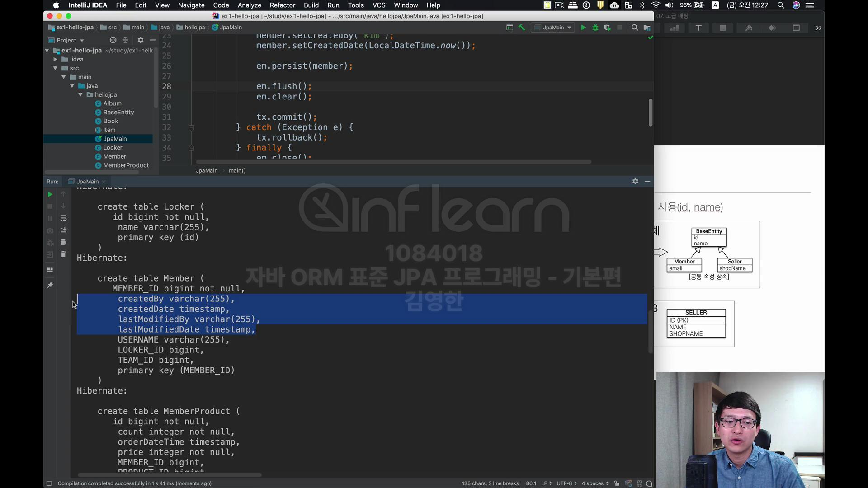
Task: Toggle soft-wrap in Run console
Action: [x=63, y=218]
